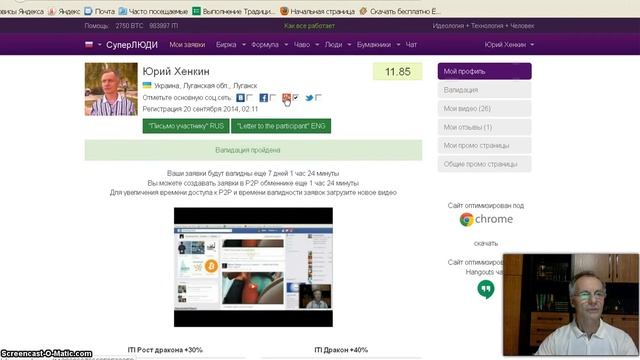Image resolution: width=640 pixels, height=360 pixels.
Task: Click the СуперЛЮДИ site logo
Action: (132, 45)
